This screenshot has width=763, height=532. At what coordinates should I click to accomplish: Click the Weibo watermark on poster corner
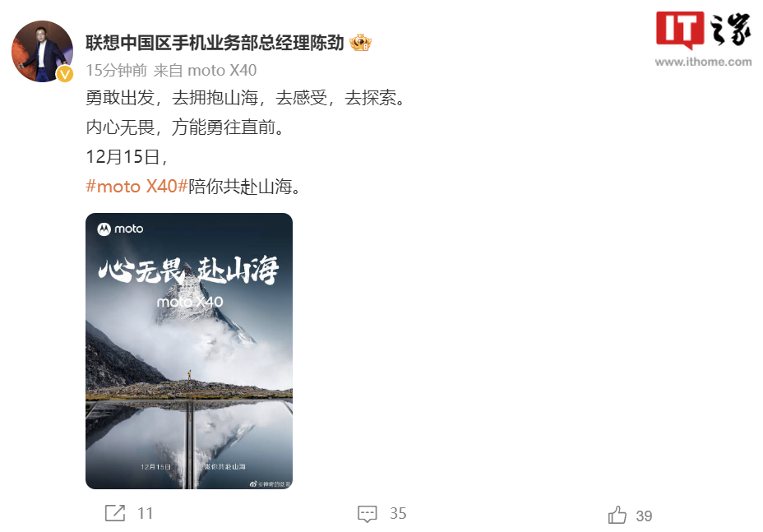[270, 483]
